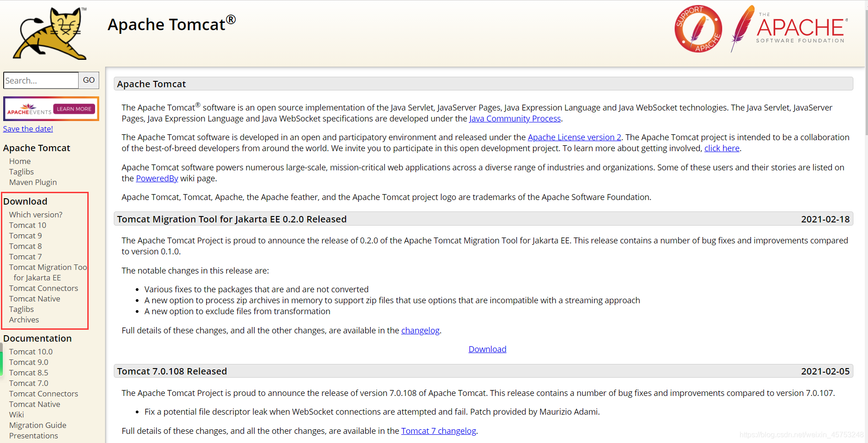Screen dimensions: 868x443
Task: Select Tomcat 7 download link
Action: [x=26, y=257]
